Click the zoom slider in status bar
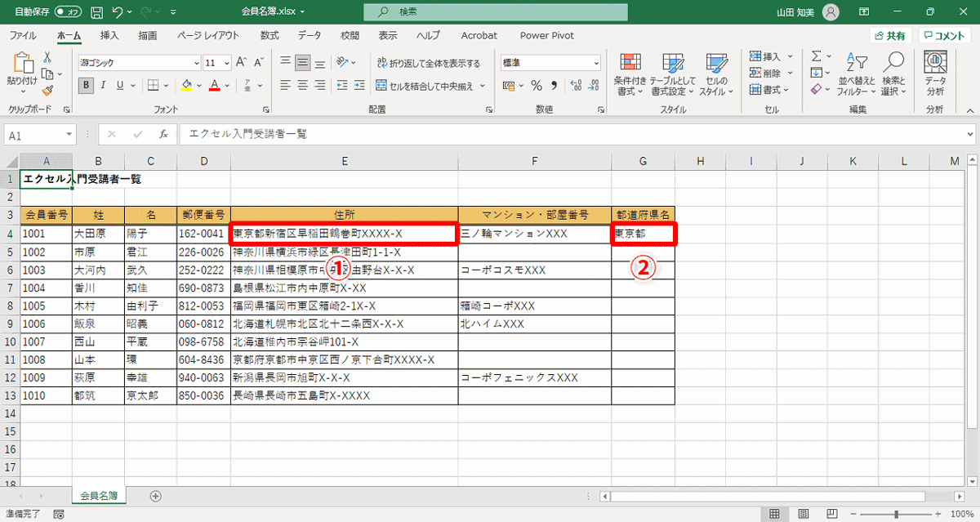The image size is (980, 522). (x=896, y=514)
